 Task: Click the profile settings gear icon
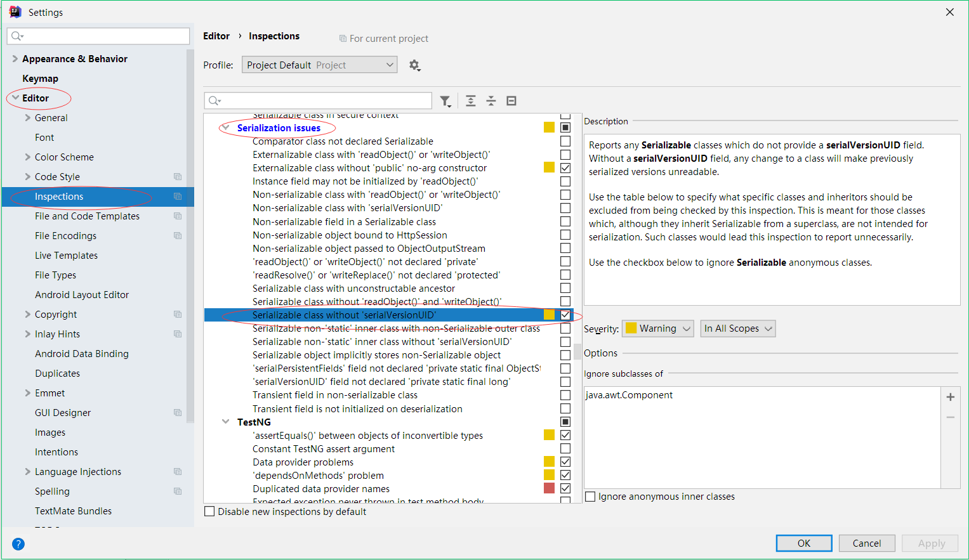coord(414,65)
